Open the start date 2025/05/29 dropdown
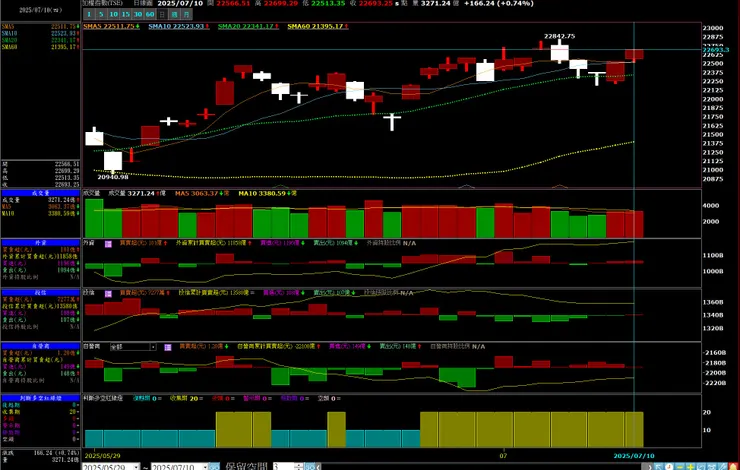Screen dimensions: 740x470 (x=136, y=467)
